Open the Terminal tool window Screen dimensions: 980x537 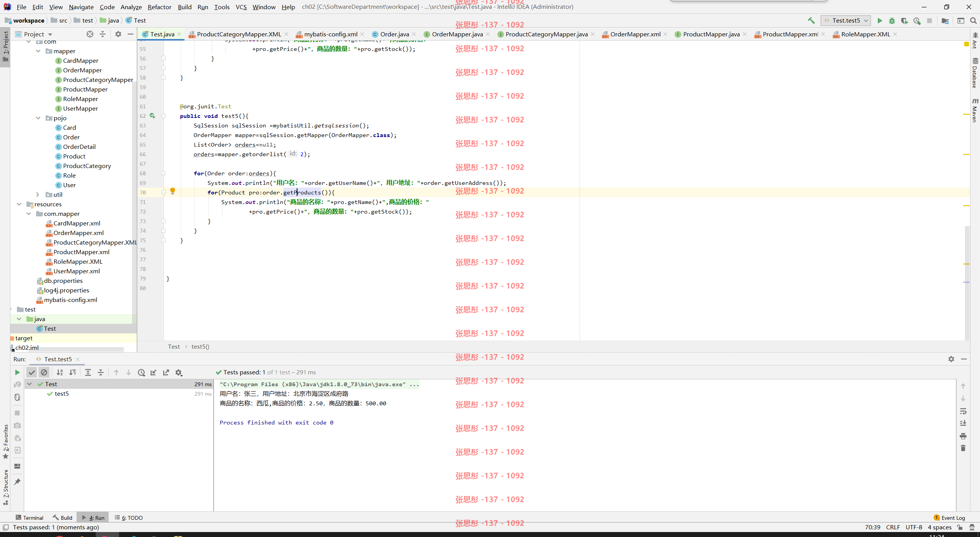[x=29, y=517]
